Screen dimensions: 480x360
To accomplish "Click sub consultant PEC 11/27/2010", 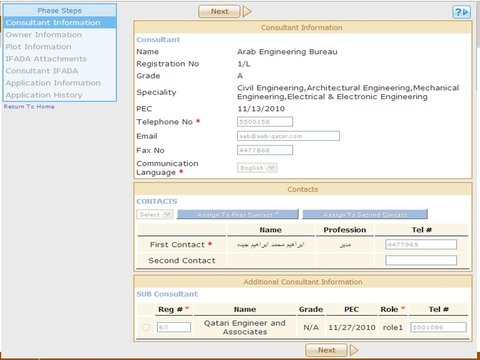I will pyautogui.click(x=352, y=327).
